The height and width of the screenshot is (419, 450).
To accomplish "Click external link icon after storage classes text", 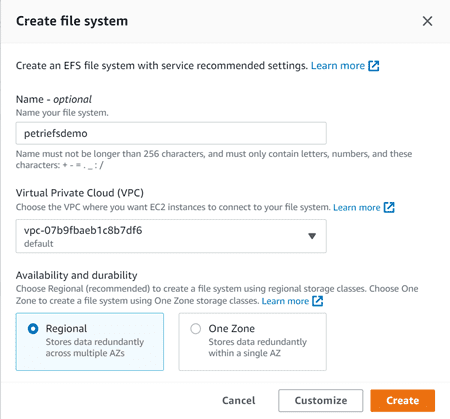I will pos(318,301).
